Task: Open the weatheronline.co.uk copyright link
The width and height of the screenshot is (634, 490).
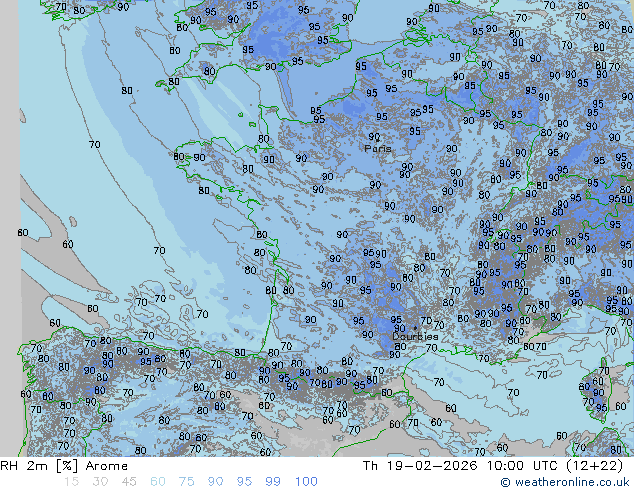Action: 572,482
